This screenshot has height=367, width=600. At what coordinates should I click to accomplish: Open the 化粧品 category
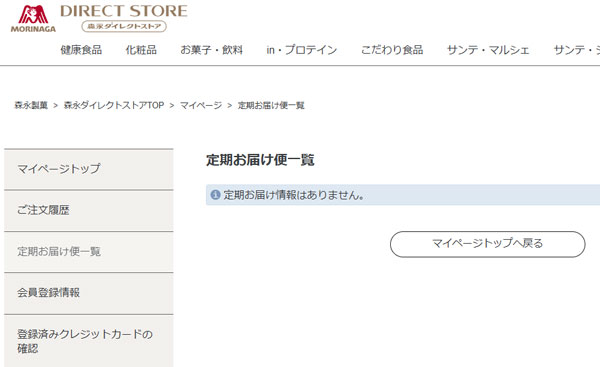pos(141,50)
